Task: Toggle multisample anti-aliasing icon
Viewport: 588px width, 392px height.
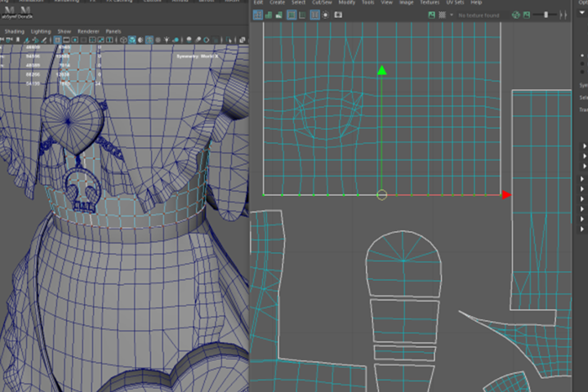Action: coord(207,40)
